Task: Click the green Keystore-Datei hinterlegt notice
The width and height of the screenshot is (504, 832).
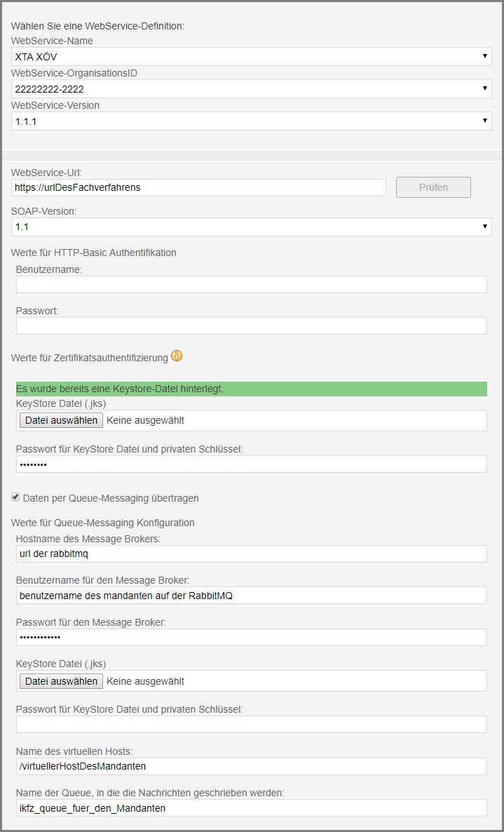Action: click(x=251, y=389)
